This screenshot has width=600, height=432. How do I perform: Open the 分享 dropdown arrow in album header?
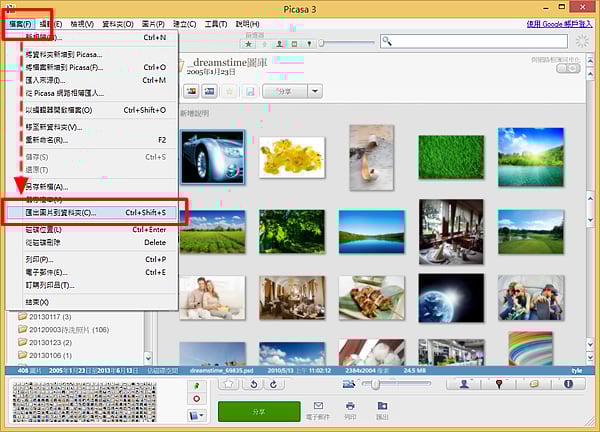[x=316, y=91]
